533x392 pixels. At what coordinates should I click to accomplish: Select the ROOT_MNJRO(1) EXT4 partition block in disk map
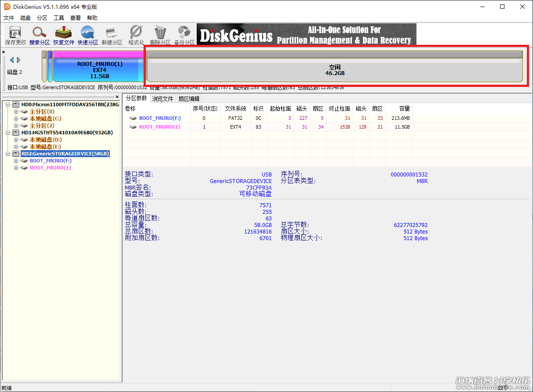pyautogui.click(x=99, y=66)
